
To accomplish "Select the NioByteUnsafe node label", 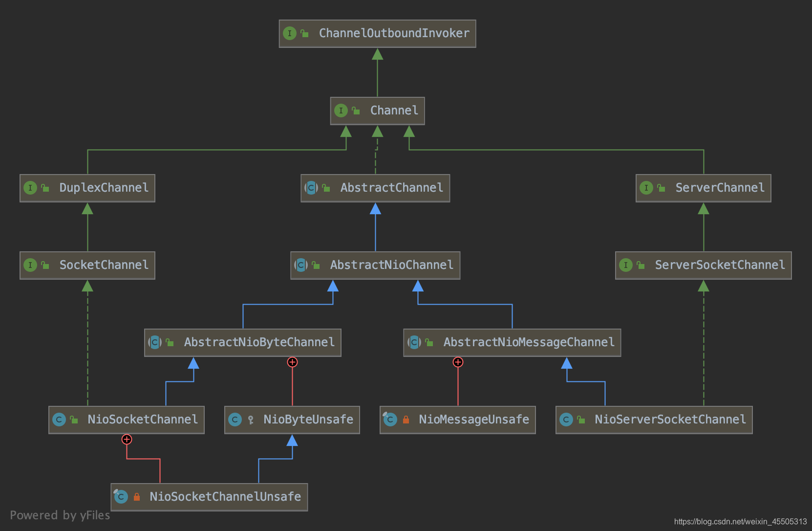I will pos(308,420).
